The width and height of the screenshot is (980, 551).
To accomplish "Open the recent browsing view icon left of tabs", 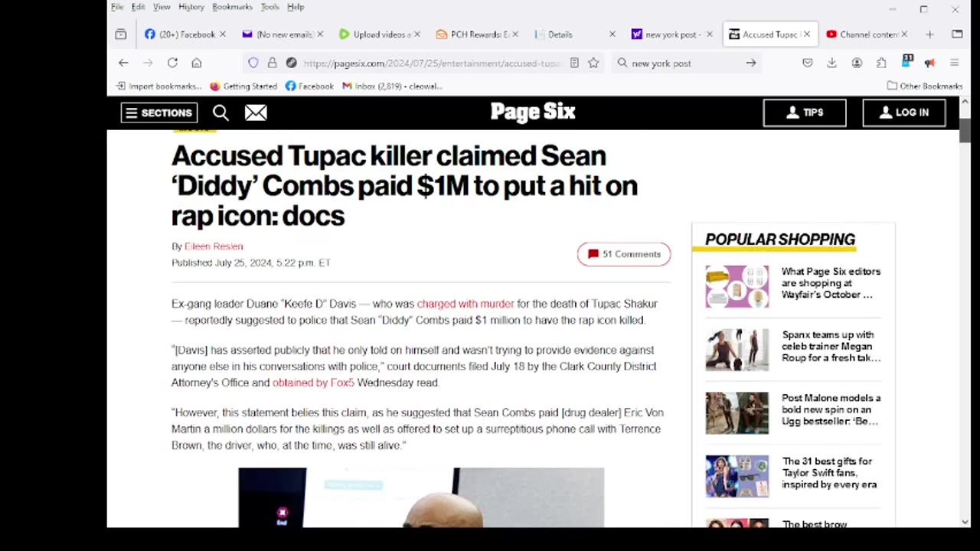I will [x=121, y=34].
